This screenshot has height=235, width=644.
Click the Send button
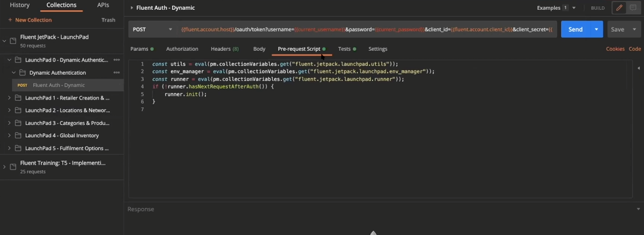pos(575,29)
